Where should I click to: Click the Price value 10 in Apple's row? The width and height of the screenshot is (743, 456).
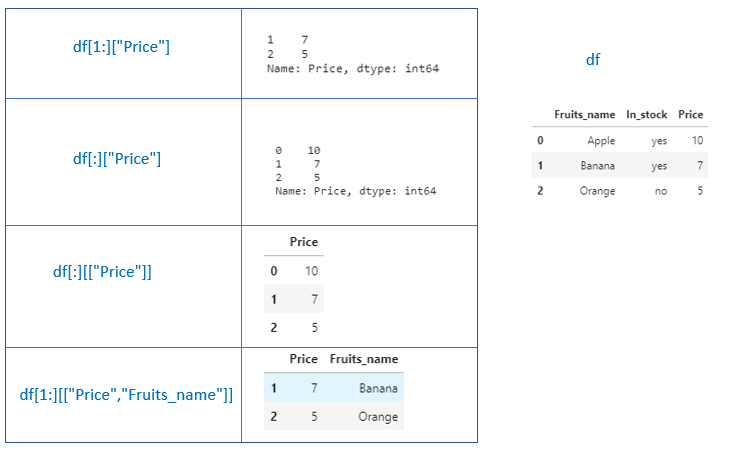697,141
